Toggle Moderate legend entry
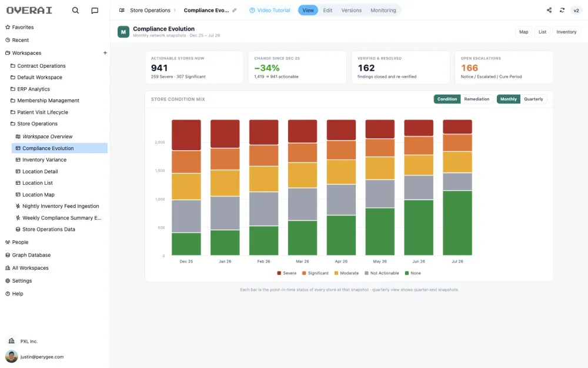This screenshot has width=588, height=368. pos(346,273)
